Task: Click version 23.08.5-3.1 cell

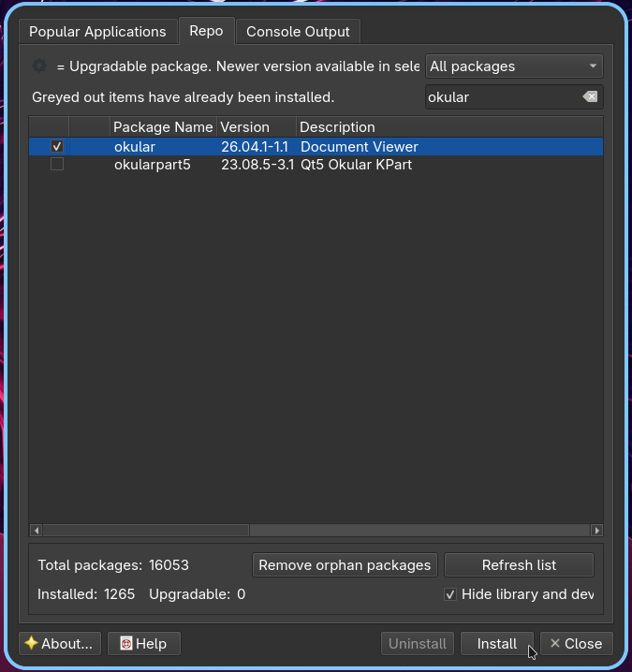Action: [x=257, y=165]
